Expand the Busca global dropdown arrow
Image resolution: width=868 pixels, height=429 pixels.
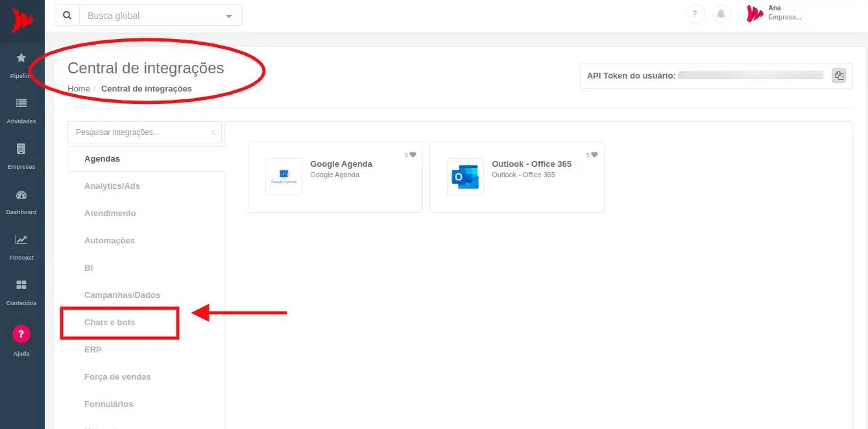[x=228, y=16]
